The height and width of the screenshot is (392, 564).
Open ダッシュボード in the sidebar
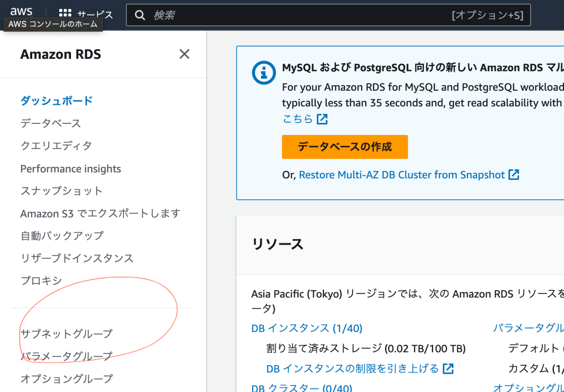[57, 101]
